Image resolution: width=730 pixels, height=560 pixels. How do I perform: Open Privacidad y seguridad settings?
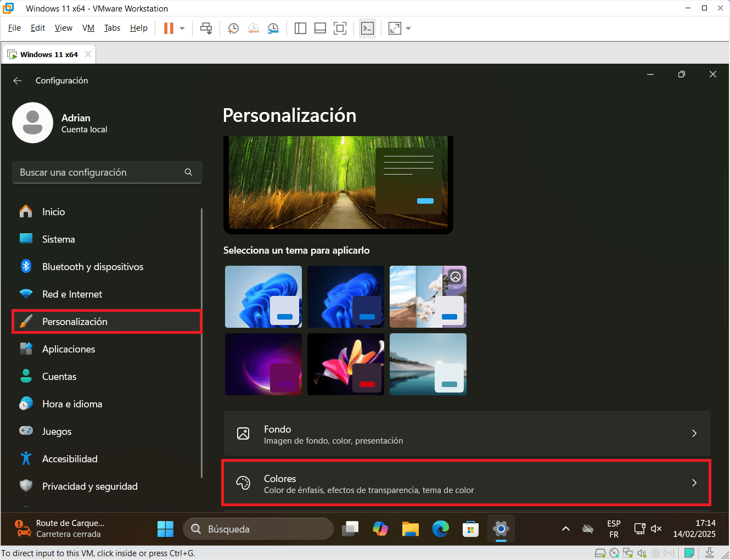point(107,486)
